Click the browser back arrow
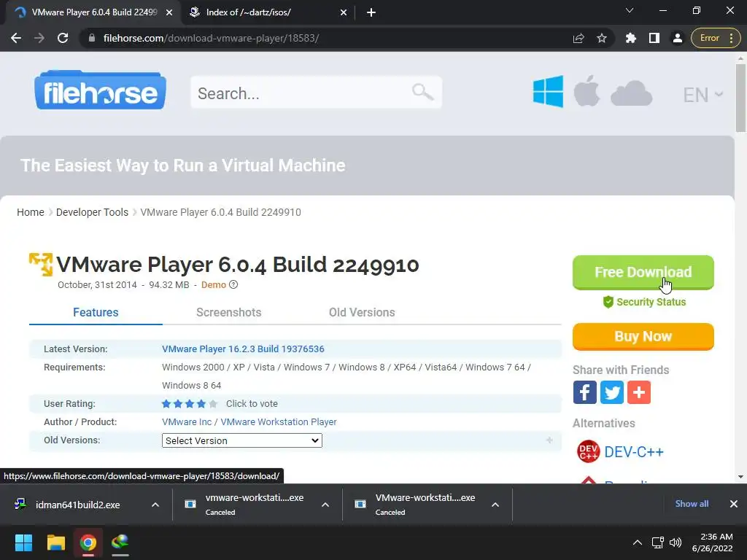 (16, 38)
